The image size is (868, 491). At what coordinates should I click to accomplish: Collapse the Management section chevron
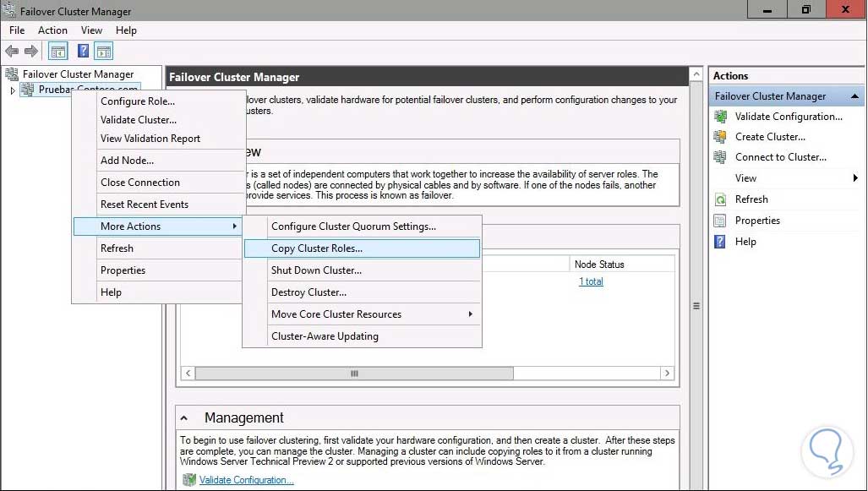(184, 418)
